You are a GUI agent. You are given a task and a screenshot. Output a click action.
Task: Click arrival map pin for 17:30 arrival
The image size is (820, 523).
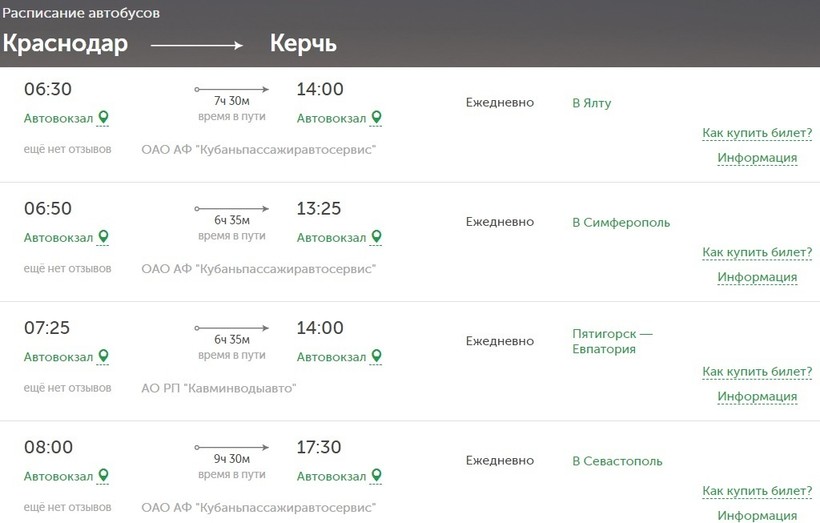coord(376,475)
